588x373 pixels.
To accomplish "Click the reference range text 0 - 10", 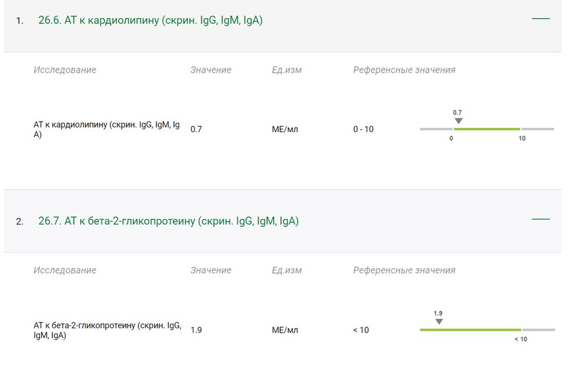I will pos(363,129).
